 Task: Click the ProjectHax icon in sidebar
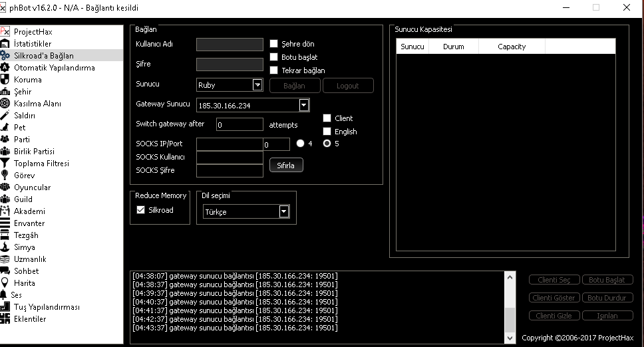pyautogui.click(x=6, y=32)
